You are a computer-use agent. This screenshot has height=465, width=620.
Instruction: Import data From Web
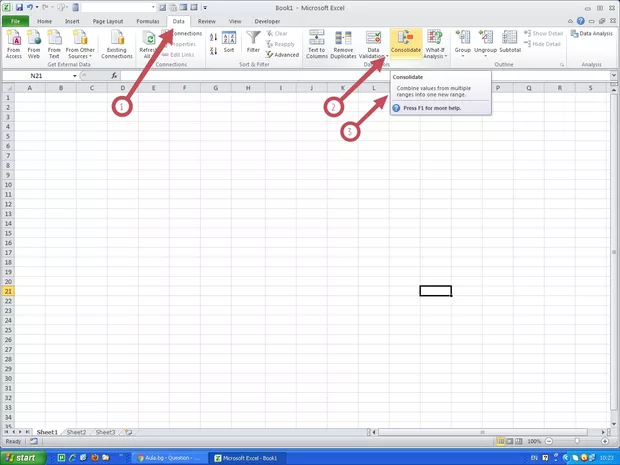coord(34,44)
